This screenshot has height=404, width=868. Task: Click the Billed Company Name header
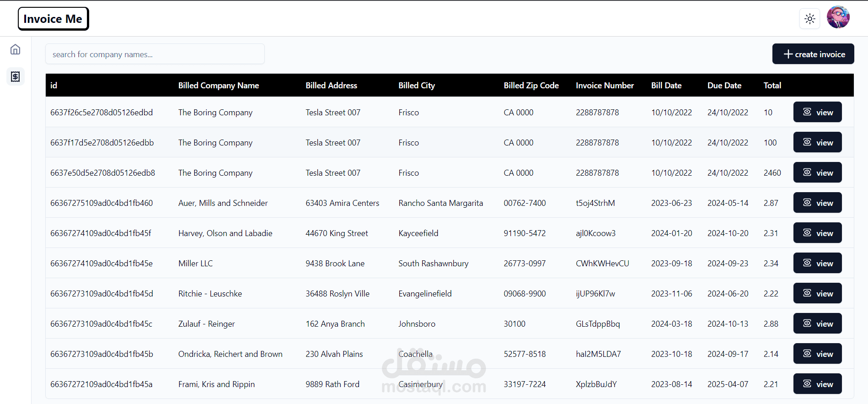pos(219,86)
